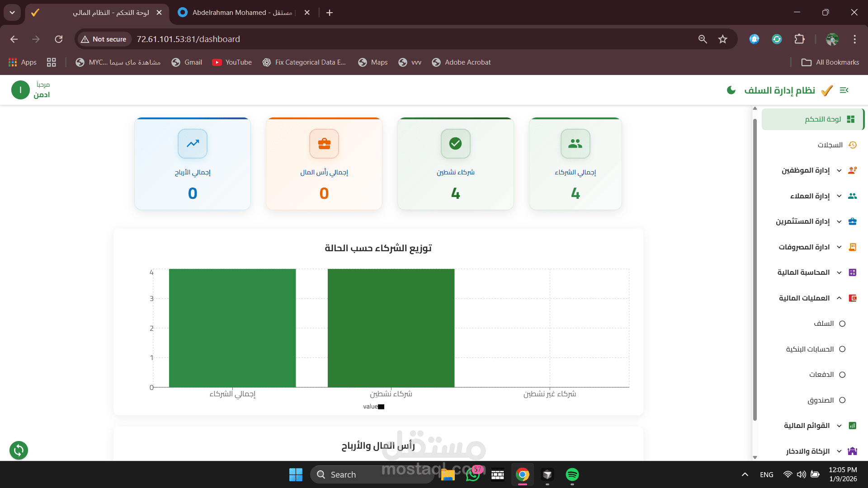Click the trending-up profits icon
The image size is (868, 488).
(x=193, y=144)
